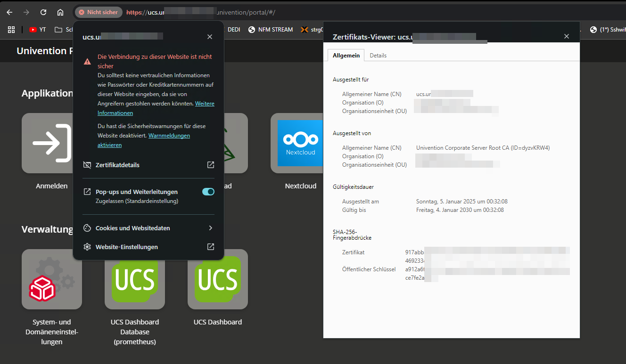Open the strg bookmark with orange icon
Viewport: 626px width, 364px height.
311,29
